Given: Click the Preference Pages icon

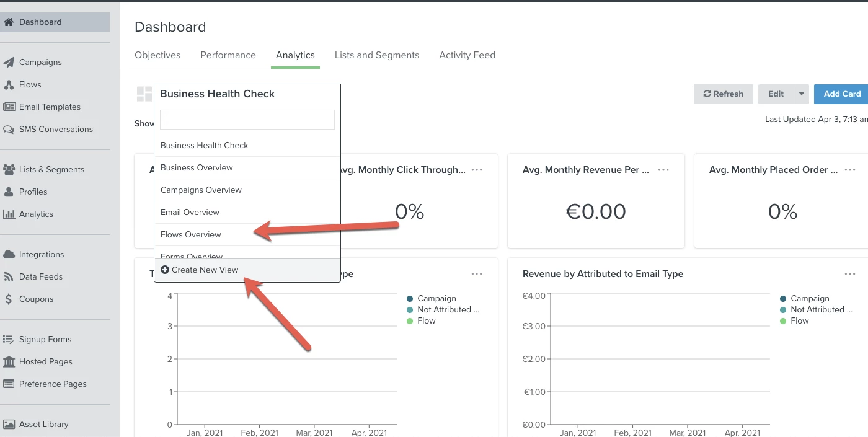Looking at the screenshot, I should click(9, 384).
